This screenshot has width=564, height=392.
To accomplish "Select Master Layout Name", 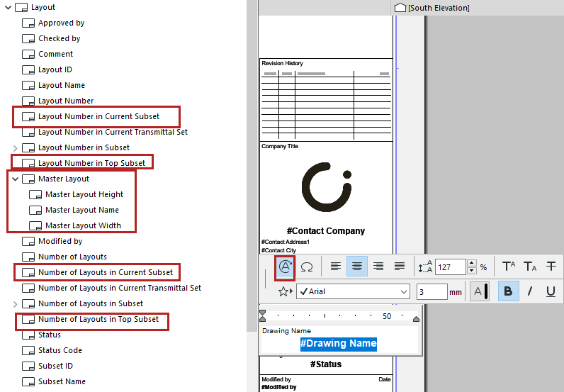I will (x=82, y=211).
